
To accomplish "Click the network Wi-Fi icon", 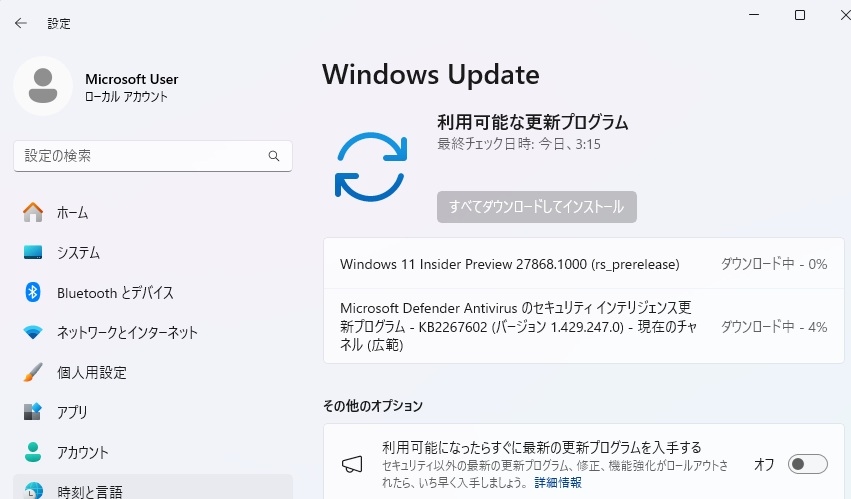I will tap(33, 332).
